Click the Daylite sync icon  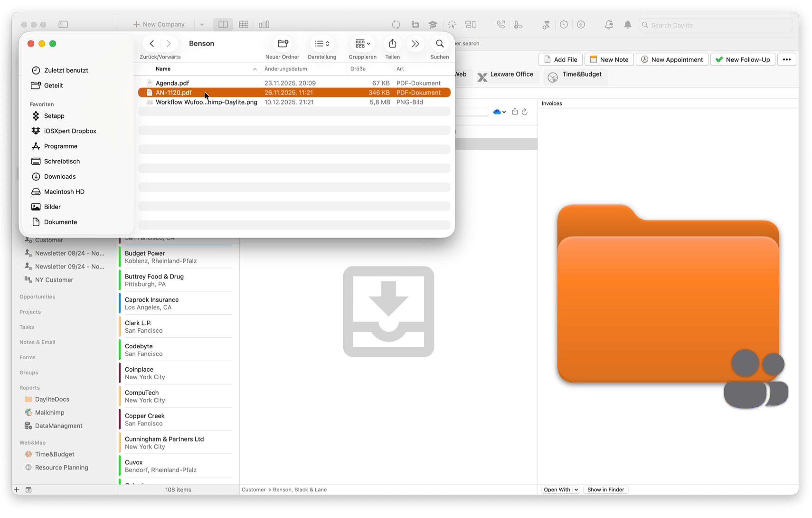point(396,24)
